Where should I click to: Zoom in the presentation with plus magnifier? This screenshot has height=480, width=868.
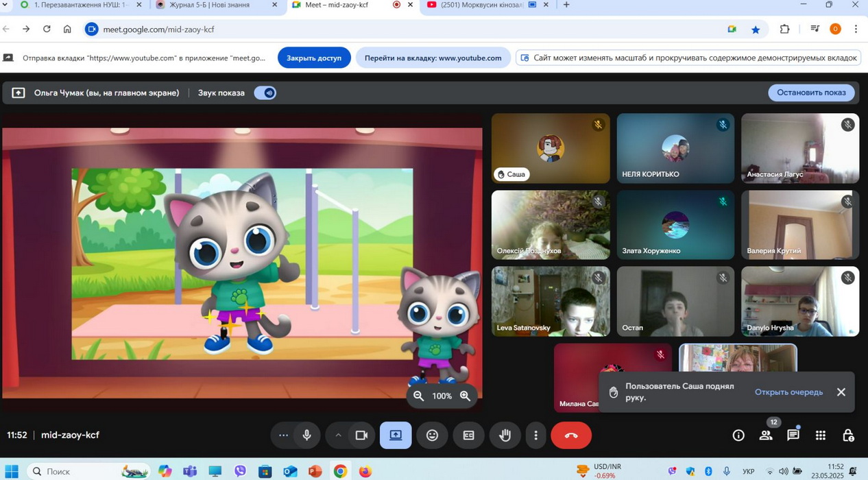pos(465,396)
